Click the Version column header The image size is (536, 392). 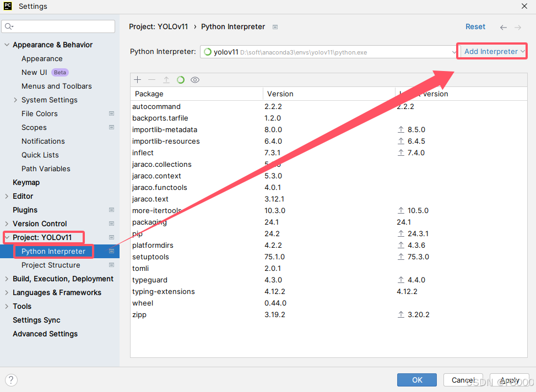tap(329, 94)
